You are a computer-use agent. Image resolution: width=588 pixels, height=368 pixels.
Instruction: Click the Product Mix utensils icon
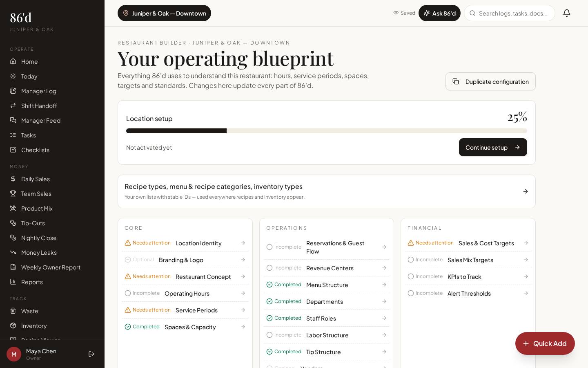pos(13,208)
